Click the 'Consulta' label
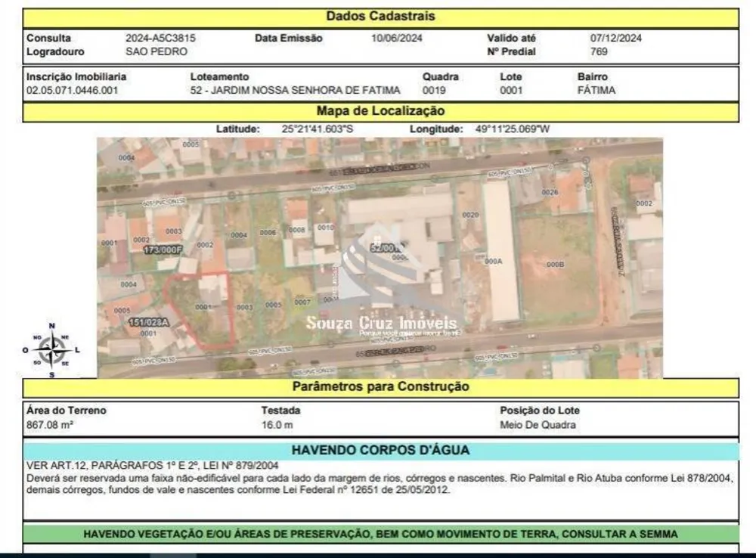The width and height of the screenshot is (756, 558). 48,38
